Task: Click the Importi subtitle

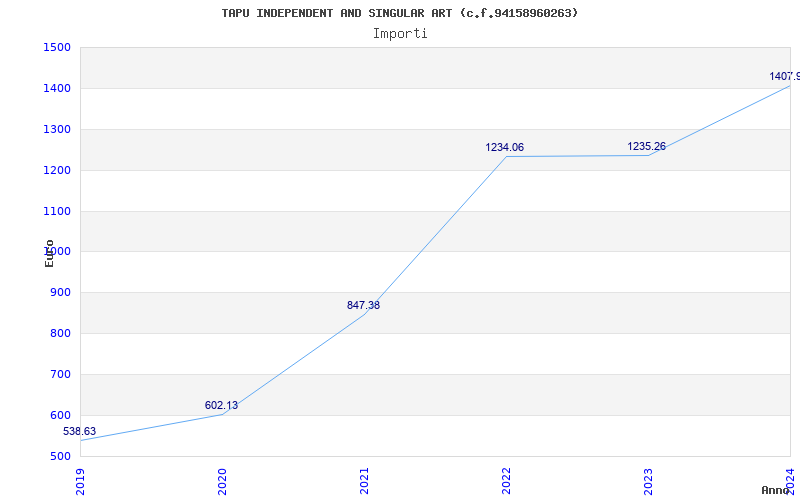Action: (x=400, y=34)
